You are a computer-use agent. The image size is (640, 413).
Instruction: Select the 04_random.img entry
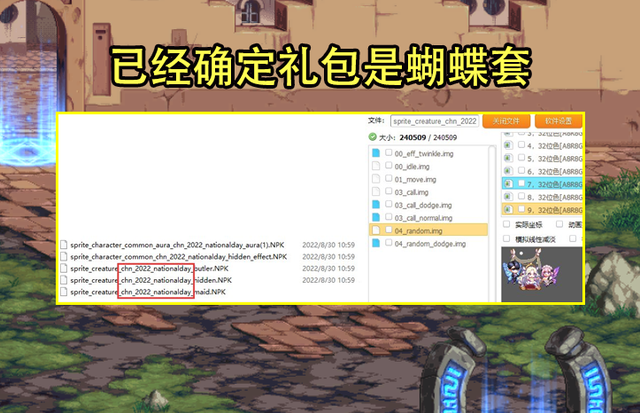pyautogui.click(x=418, y=230)
